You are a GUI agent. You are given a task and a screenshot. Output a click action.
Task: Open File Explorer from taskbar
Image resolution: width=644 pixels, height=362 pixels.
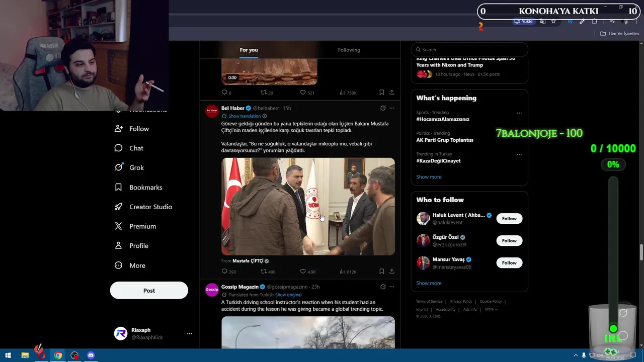pyautogui.click(x=25, y=355)
